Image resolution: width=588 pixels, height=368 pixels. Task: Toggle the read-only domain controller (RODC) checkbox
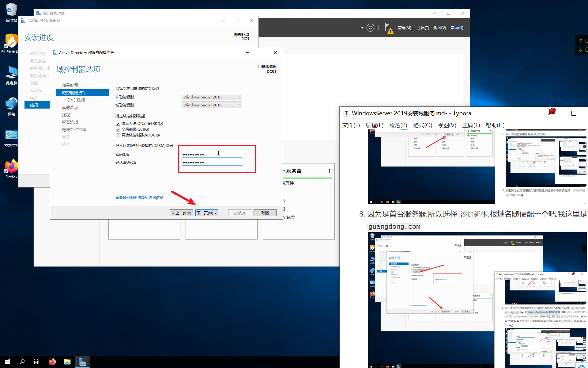point(118,135)
